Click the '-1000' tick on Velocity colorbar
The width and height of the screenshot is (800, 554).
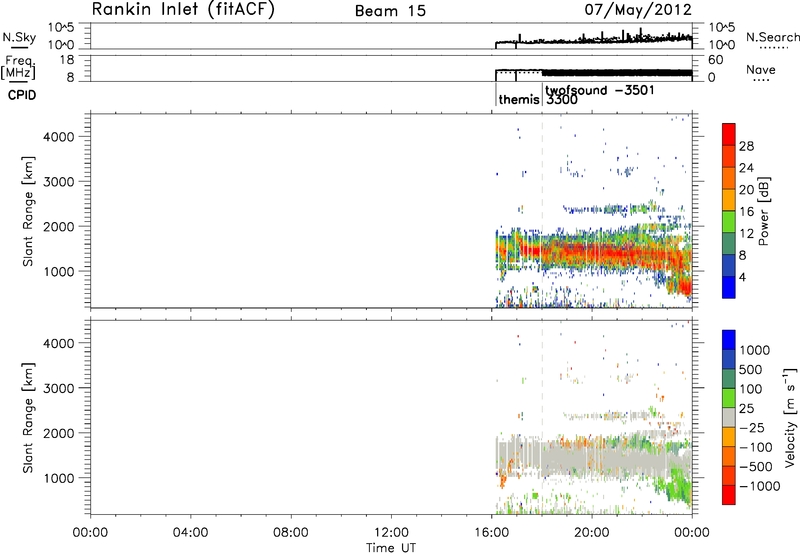[759, 486]
